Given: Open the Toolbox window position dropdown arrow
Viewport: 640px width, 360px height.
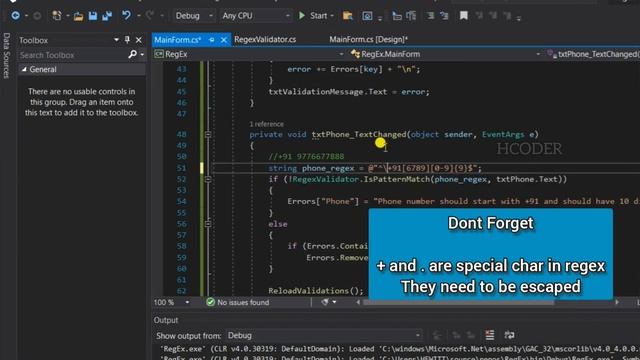Looking at the screenshot, I should [116, 40].
